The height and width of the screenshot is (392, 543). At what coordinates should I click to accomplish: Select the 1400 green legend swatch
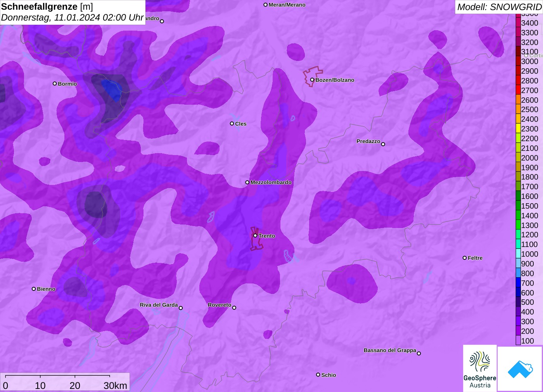coord(518,215)
